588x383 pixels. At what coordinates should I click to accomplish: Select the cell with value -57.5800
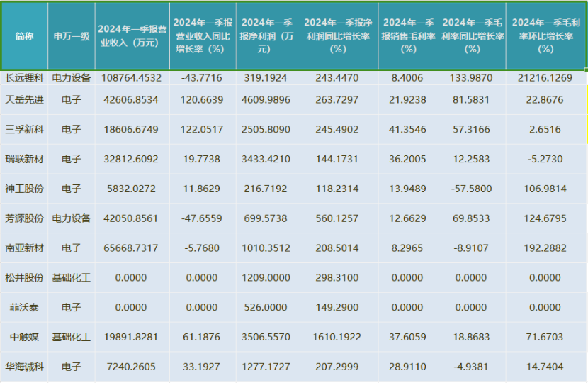(472, 189)
